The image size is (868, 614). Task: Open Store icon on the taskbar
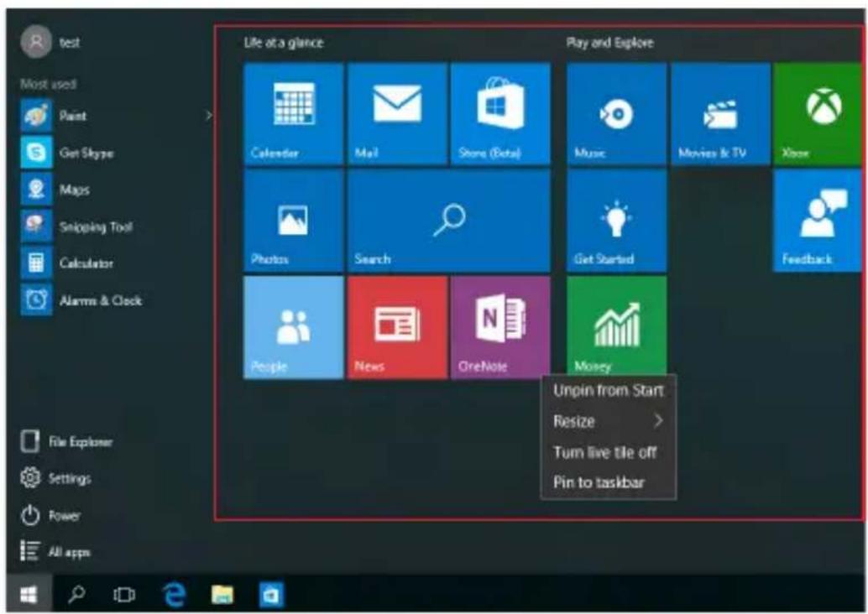(x=270, y=594)
